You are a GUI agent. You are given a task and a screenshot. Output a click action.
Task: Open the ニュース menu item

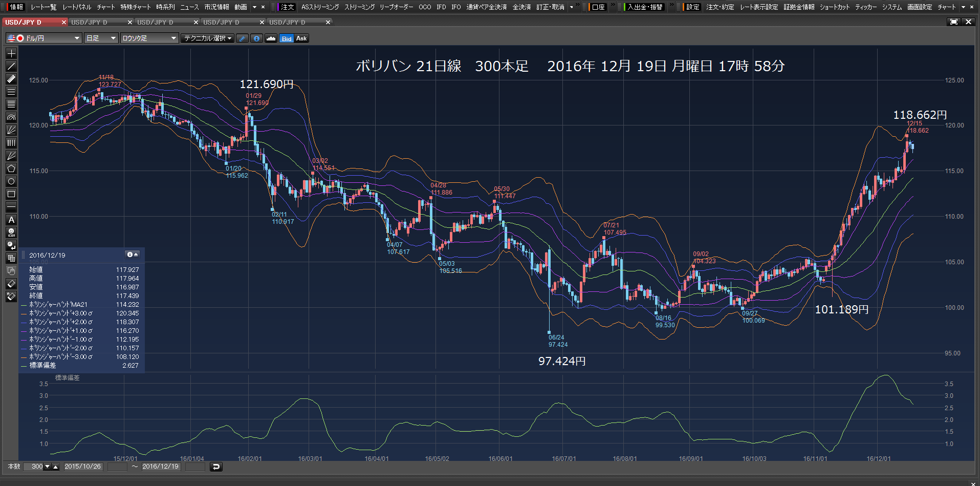click(189, 7)
